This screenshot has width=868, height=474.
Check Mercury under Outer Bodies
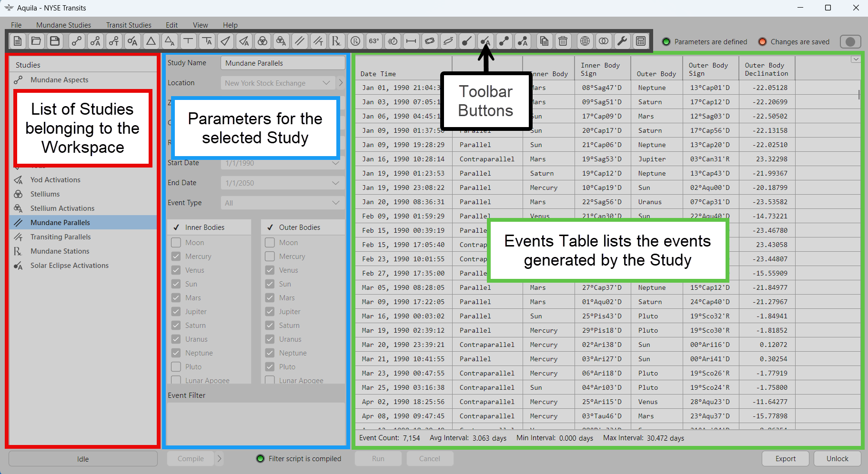[x=270, y=257]
